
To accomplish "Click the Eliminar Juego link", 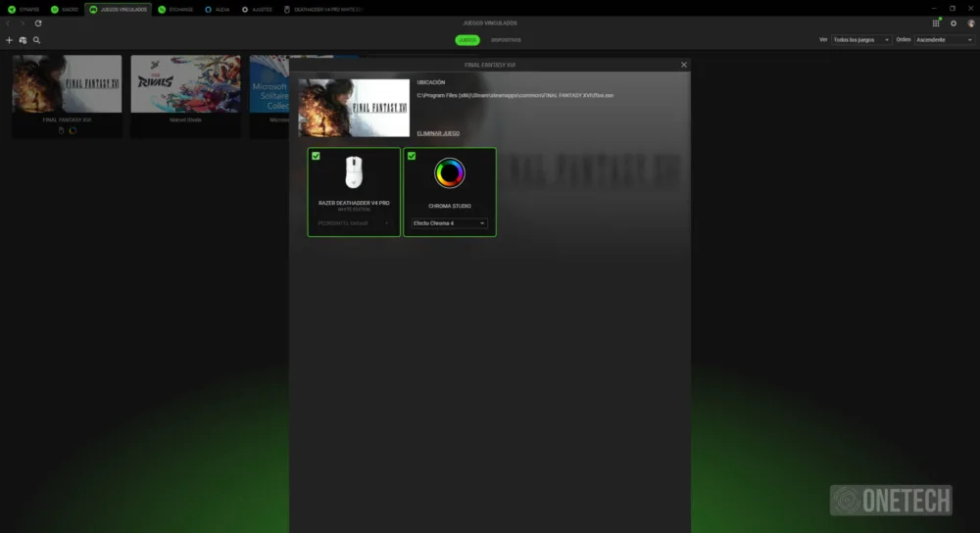I will point(438,133).
